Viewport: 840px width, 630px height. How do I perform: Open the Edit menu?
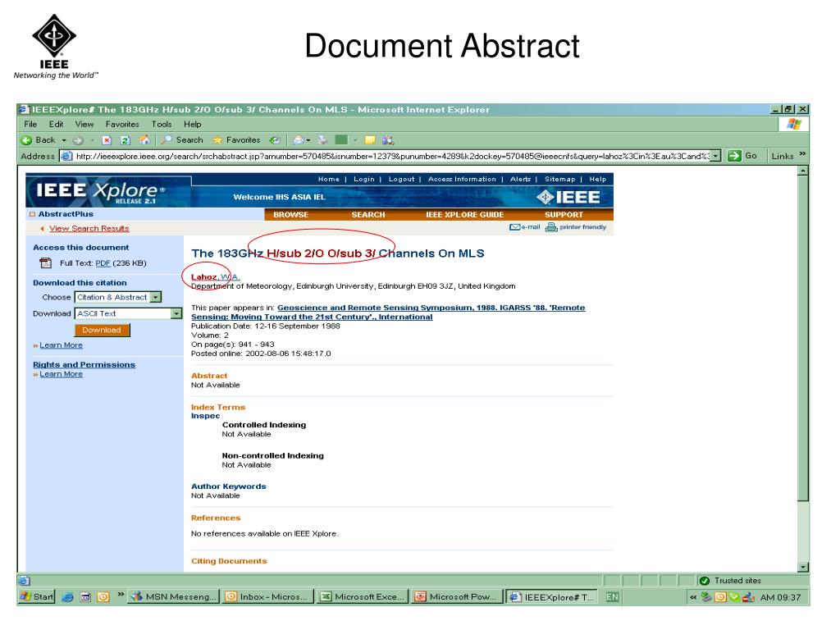click(56, 125)
